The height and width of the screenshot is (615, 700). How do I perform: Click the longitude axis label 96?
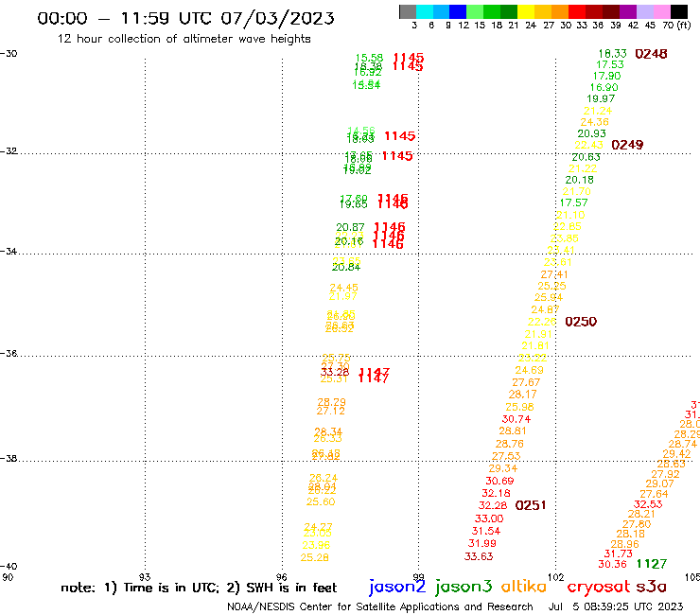tap(282, 577)
